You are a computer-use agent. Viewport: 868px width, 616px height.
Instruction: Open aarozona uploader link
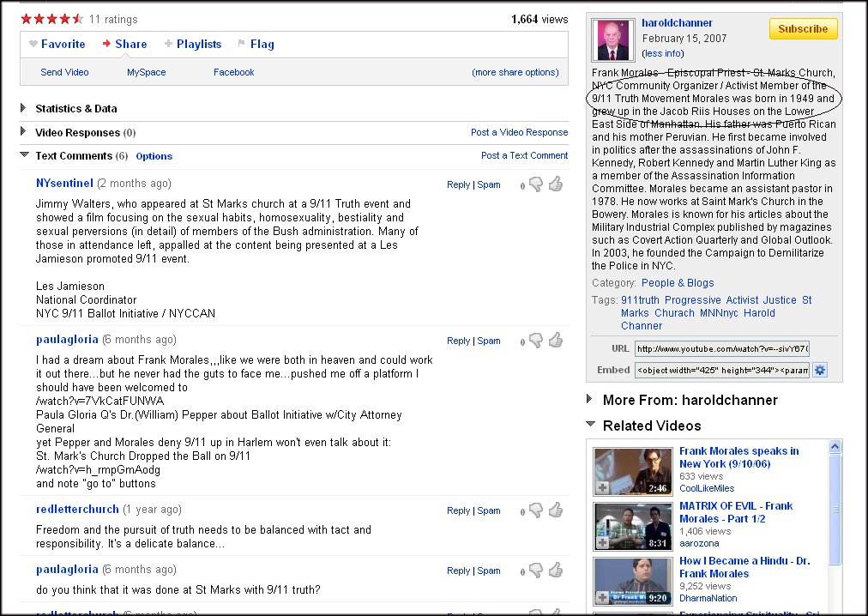[699, 543]
